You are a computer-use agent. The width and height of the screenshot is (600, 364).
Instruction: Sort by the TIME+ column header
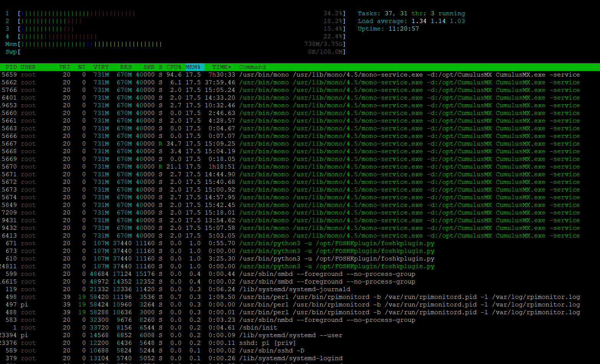coord(221,67)
